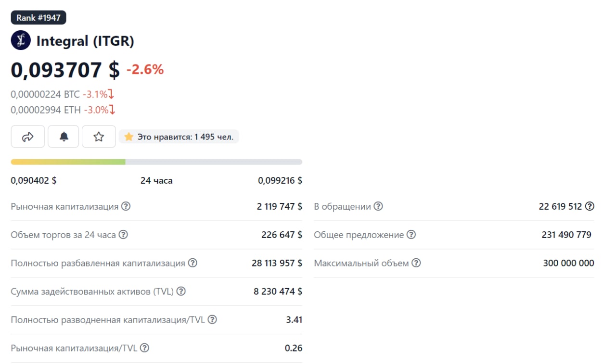616x364 pixels.
Task: Open help icon for Полностью разбавленная капитализация
Action: click(x=192, y=263)
